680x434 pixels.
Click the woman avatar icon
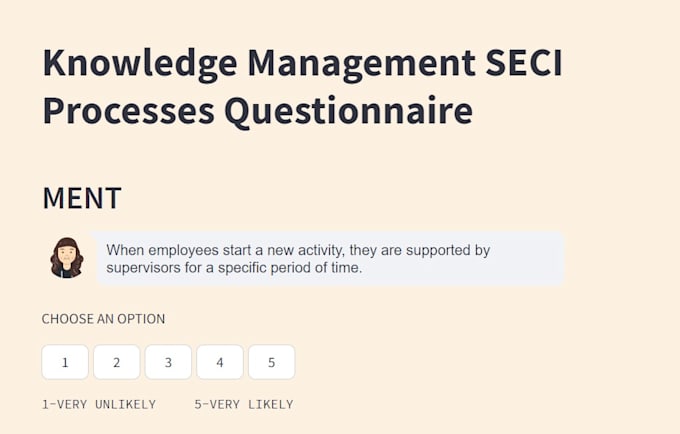point(66,258)
